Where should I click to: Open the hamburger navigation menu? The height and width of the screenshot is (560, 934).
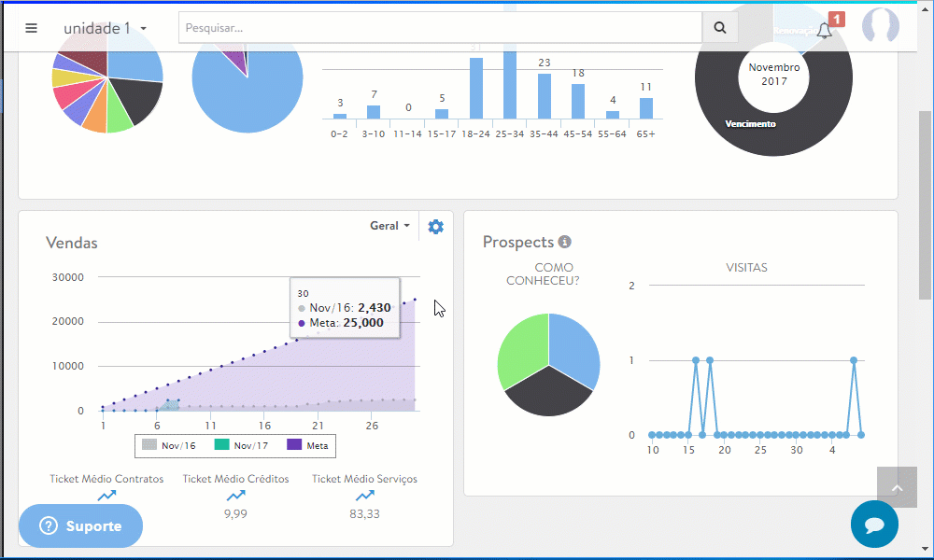[31, 28]
